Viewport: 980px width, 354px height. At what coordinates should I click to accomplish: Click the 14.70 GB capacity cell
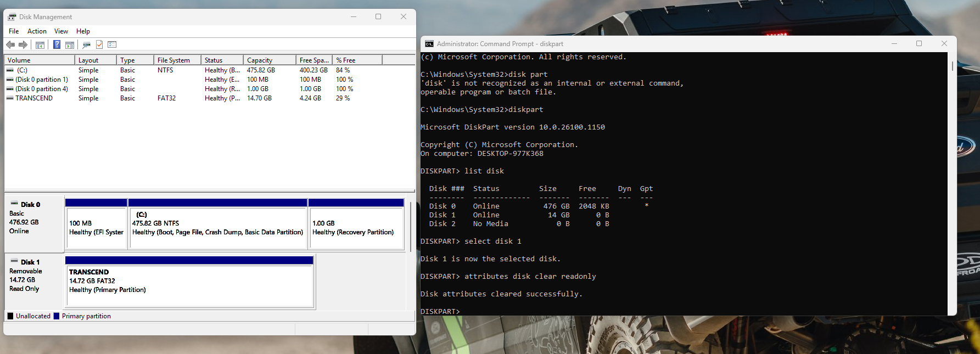tap(259, 98)
